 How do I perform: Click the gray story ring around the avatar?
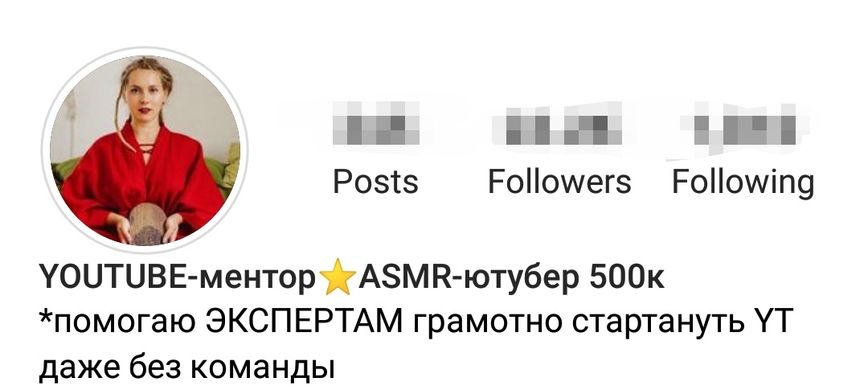145,49
